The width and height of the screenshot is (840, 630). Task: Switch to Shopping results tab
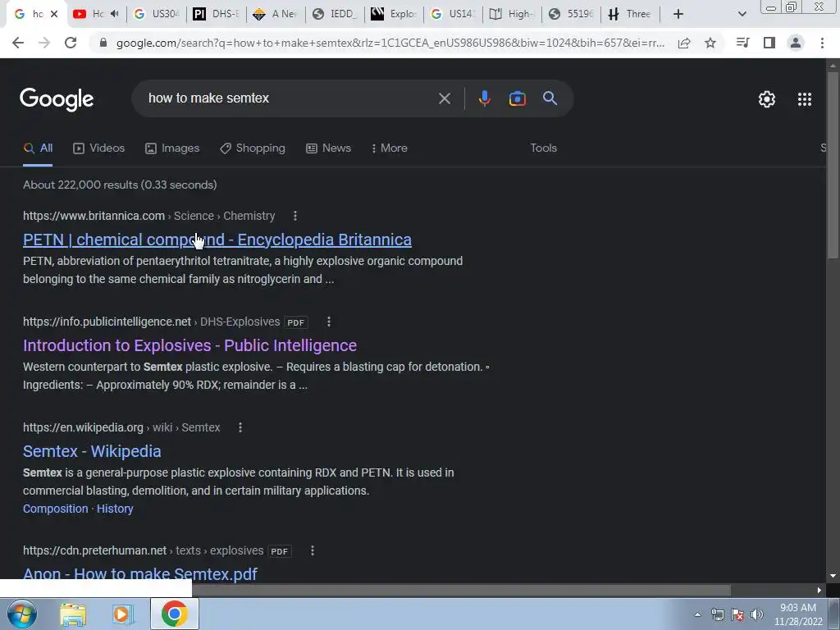tap(253, 148)
